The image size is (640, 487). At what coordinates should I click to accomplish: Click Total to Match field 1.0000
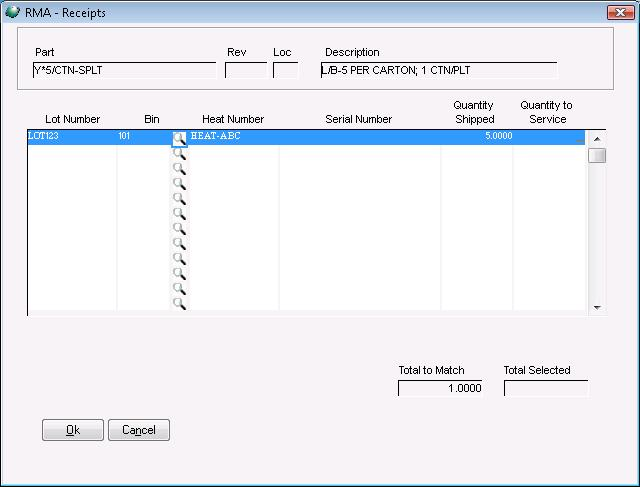click(440, 388)
